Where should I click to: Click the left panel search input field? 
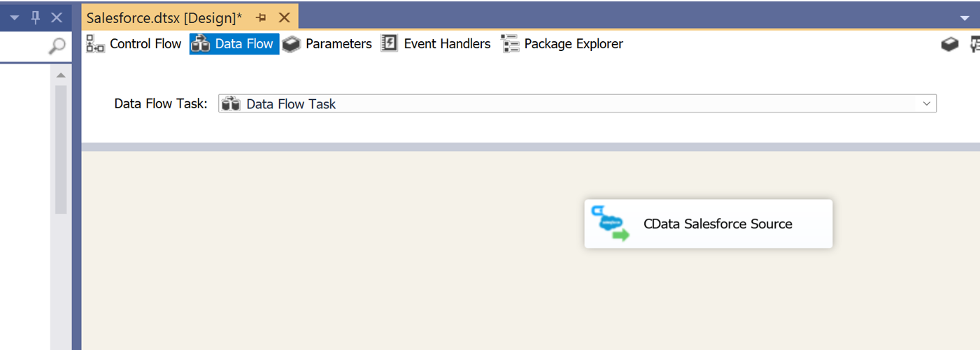click(24, 46)
